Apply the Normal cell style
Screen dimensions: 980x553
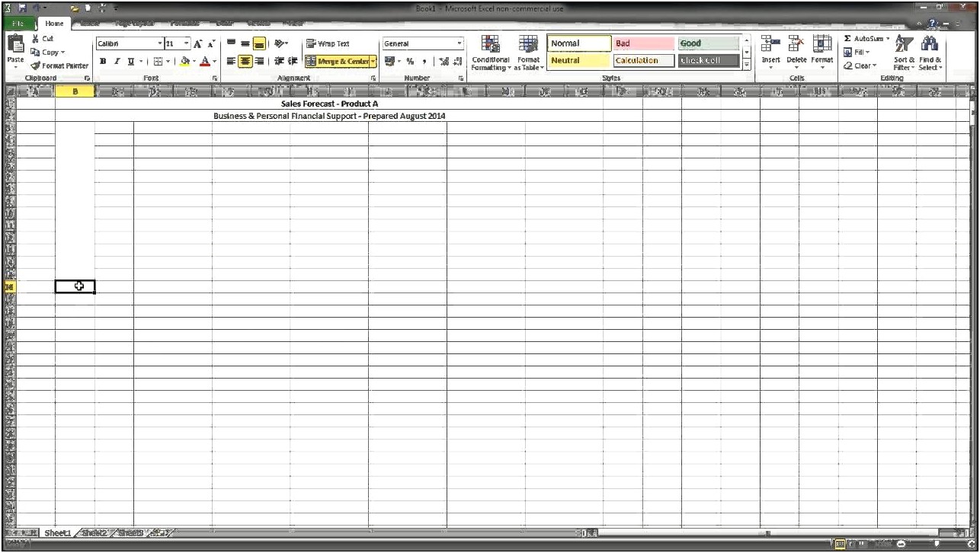[579, 44]
